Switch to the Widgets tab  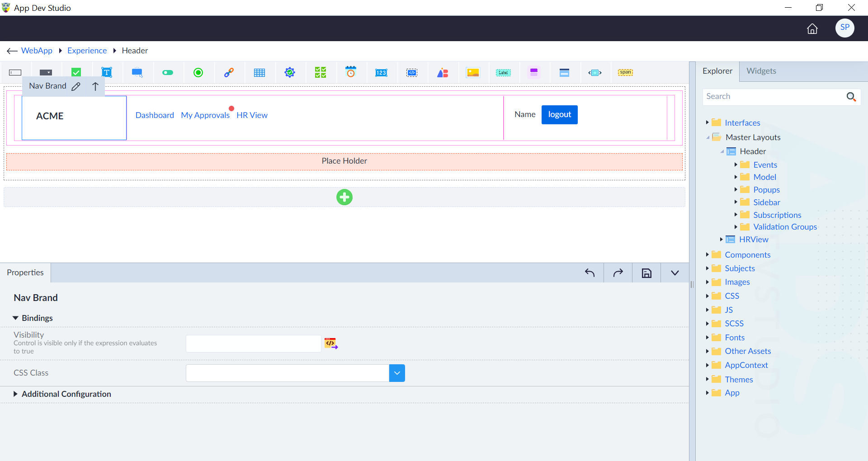pyautogui.click(x=761, y=71)
